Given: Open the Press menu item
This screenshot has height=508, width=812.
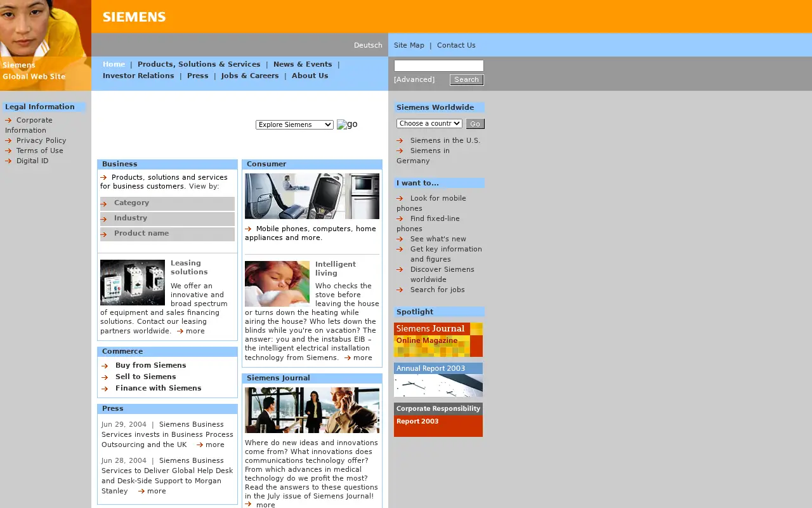Looking at the screenshot, I should (x=198, y=76).
